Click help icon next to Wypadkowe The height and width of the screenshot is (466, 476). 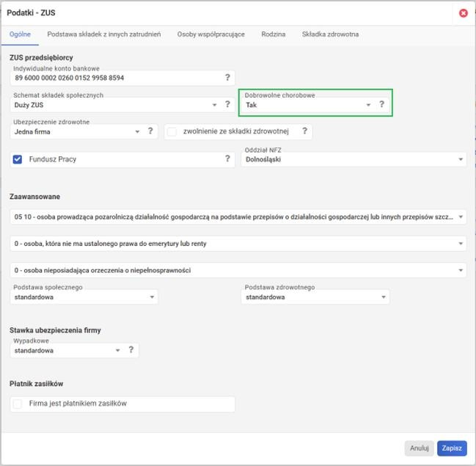coord(131,349)
